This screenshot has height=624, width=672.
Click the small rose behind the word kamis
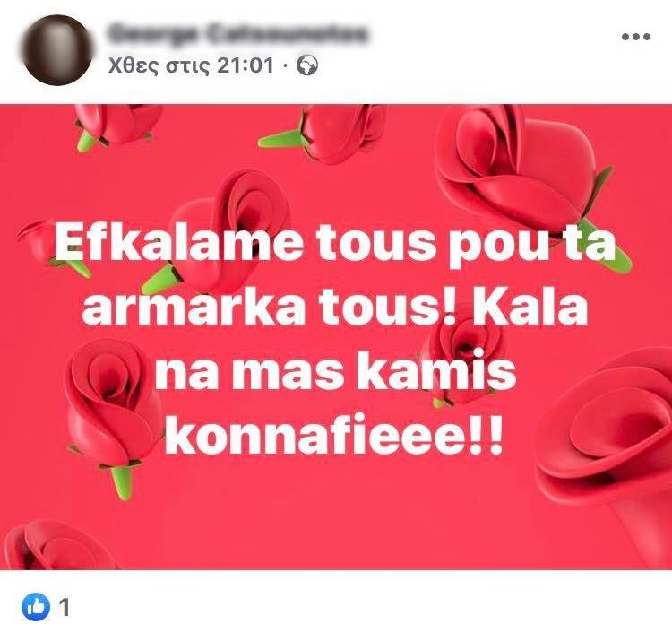465,356
